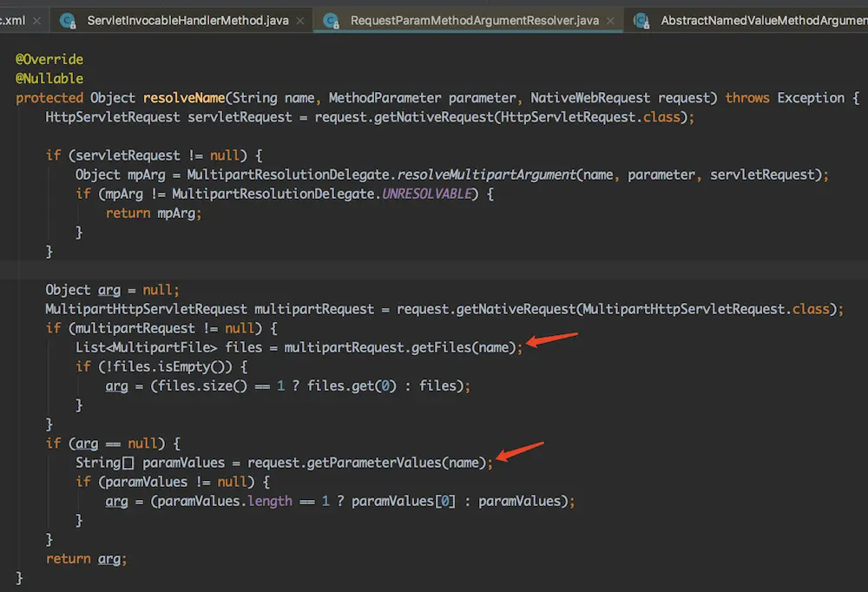This screenshot has width=868, height=592.
Task: Click the 'return mpArg;' statement
Action: (x=154, y=213)
